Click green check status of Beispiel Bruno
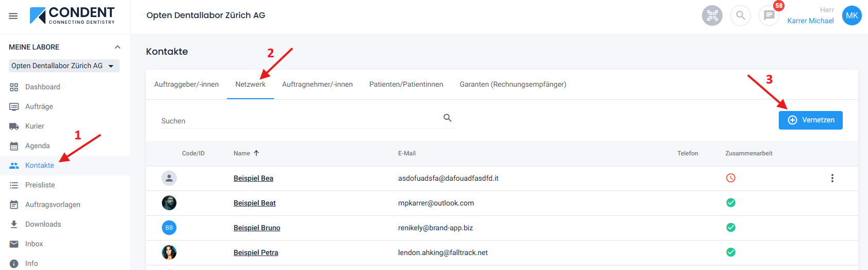This screenshot has width=868, height=270. pyautogui.click(x=731, y=228)
